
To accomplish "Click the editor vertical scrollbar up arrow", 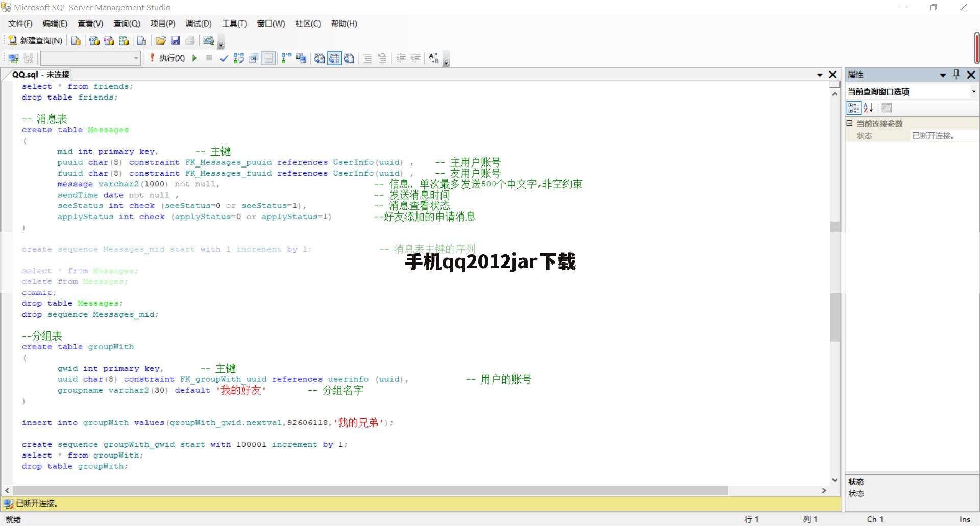I will [x=835, y=94].
